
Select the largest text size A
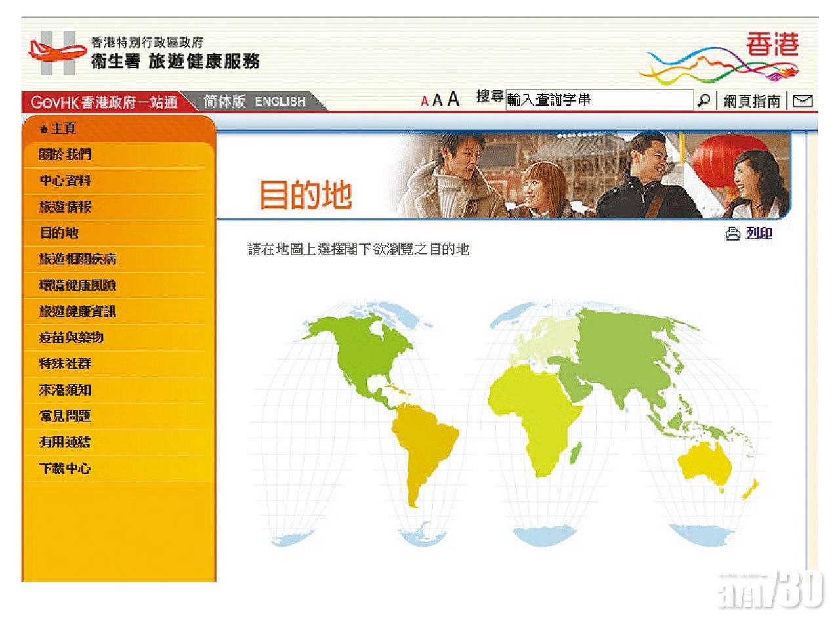[x=453, y=100]
